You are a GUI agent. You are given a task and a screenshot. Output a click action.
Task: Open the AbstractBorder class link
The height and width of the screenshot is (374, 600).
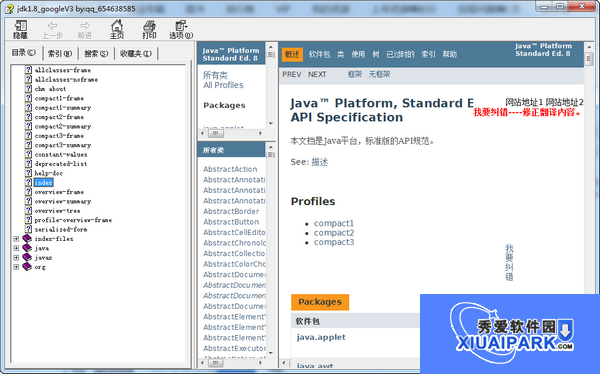231,211
